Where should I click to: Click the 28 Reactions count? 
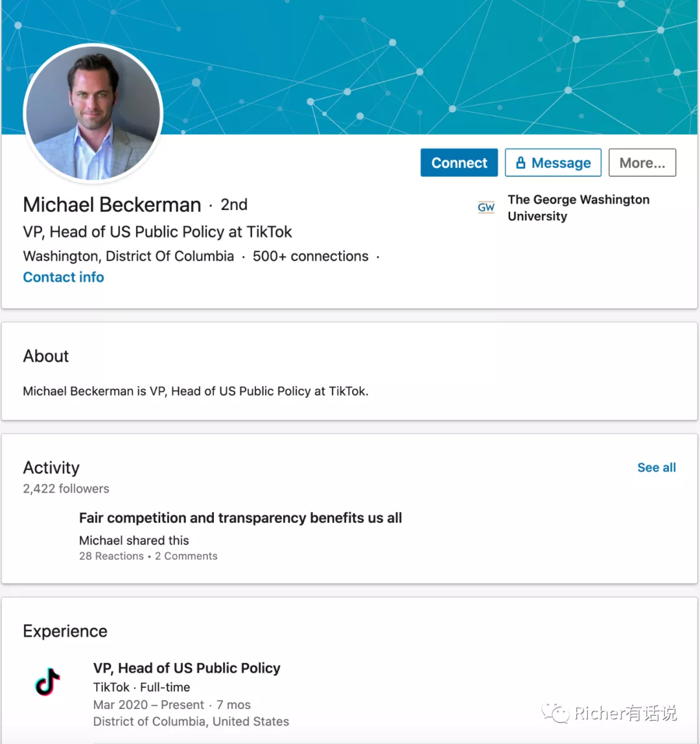tap(111, 556)
